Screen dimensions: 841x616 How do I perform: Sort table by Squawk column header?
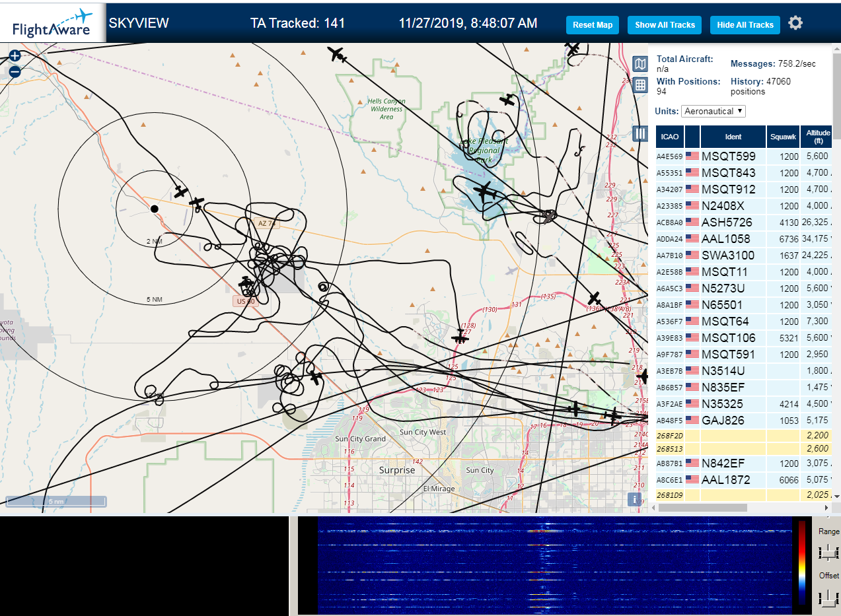click(x=783, y=137)
